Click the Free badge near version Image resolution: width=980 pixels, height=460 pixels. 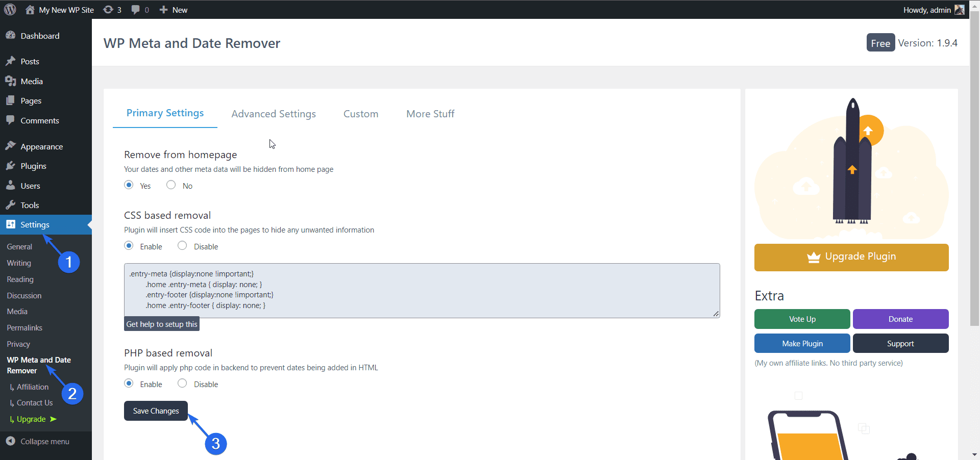coord(880,43)
